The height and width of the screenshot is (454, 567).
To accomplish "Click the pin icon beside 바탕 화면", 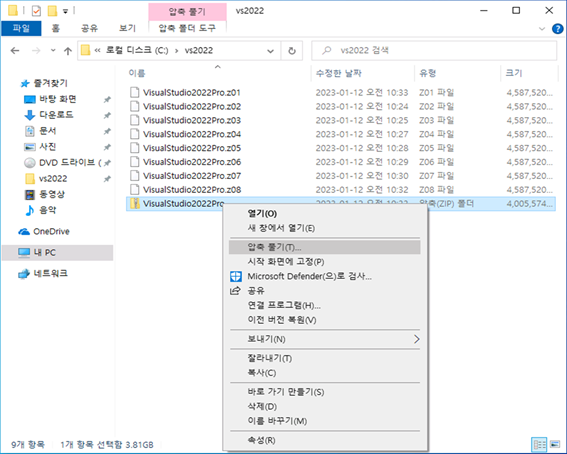I will pos(107,99).
